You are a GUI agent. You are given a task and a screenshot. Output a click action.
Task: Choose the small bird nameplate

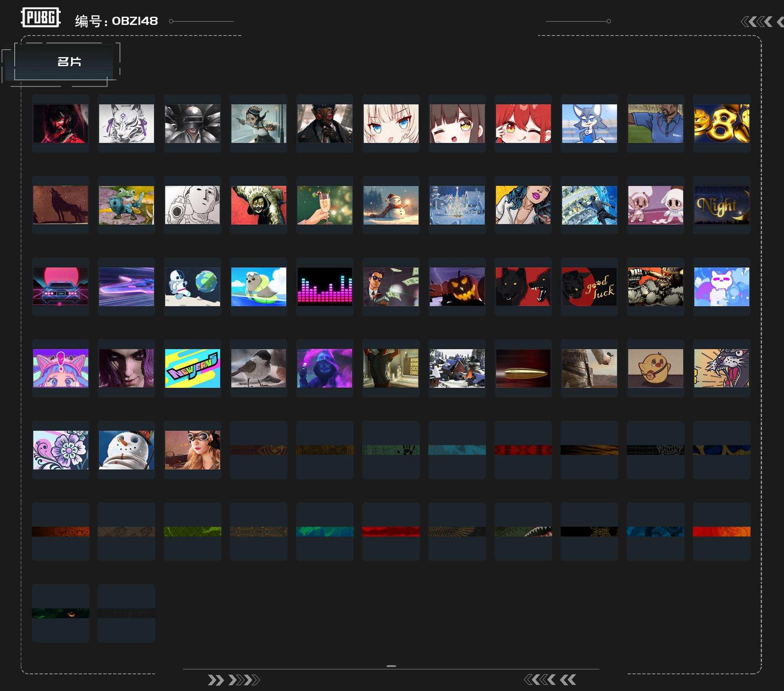[x=259, y=368]
